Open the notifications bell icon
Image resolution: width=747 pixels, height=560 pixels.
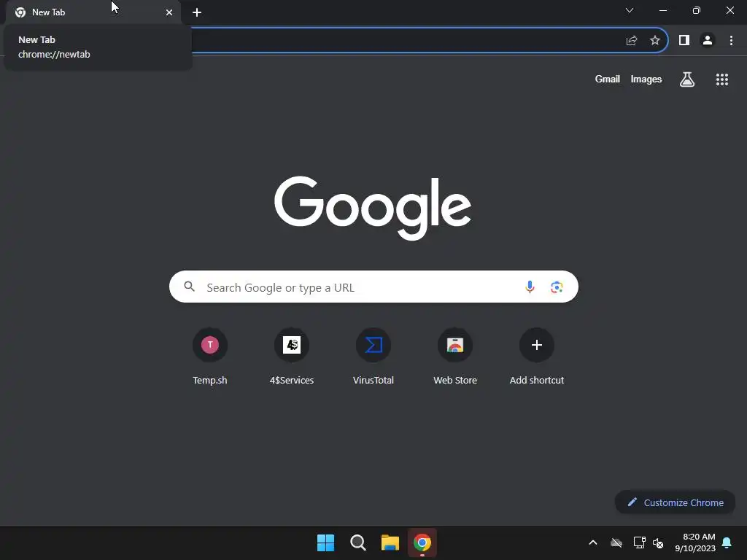pos(727,542)
